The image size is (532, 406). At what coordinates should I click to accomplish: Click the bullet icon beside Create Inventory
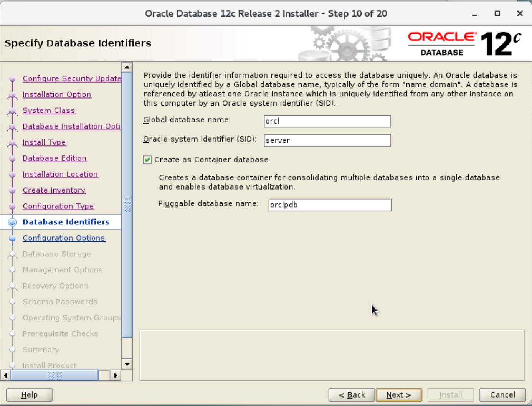tap(12, 190)
